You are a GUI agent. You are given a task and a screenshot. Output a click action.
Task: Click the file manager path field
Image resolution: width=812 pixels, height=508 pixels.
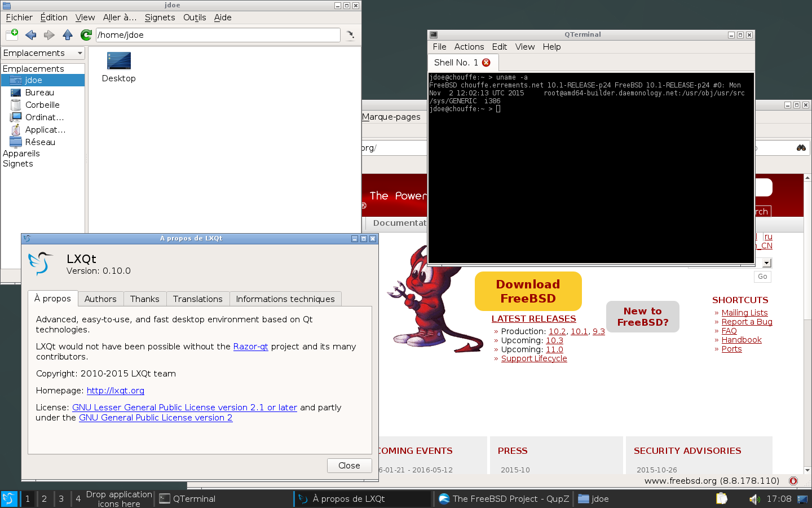click(x=218, y=35)
